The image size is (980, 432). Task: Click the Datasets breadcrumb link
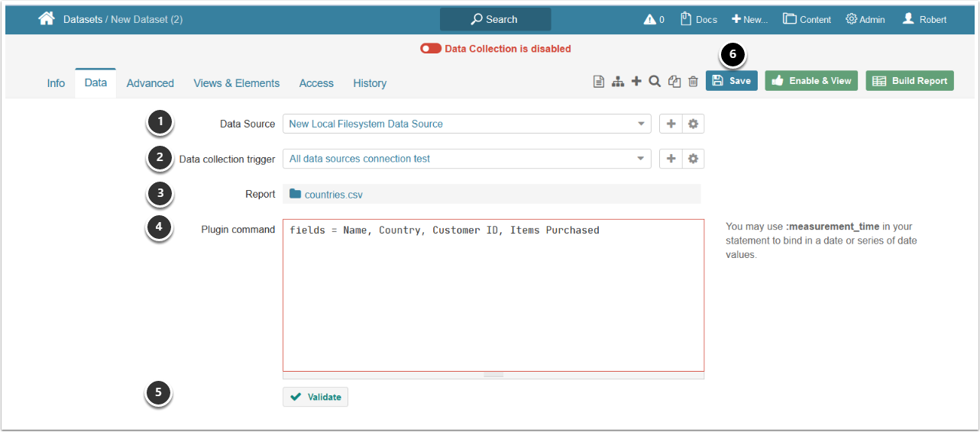click(x=82, y=19)
